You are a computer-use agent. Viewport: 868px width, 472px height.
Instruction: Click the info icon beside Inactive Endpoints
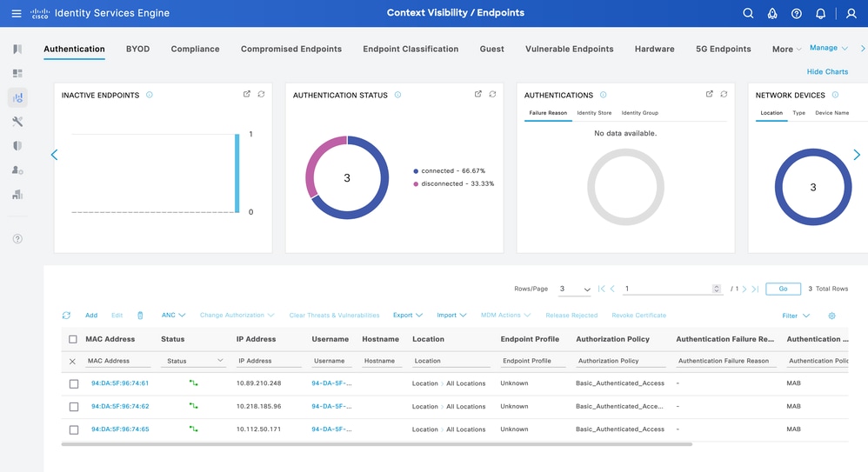pos(150,95)
